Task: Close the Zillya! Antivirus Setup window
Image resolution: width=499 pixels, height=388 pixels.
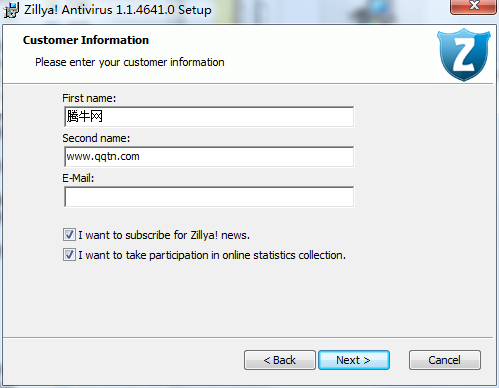Action: click(473, 6)
